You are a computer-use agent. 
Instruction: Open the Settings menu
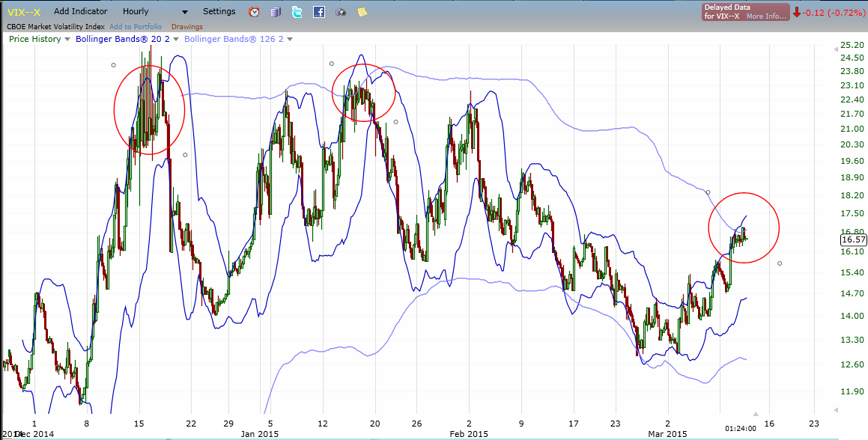(219, 11)
